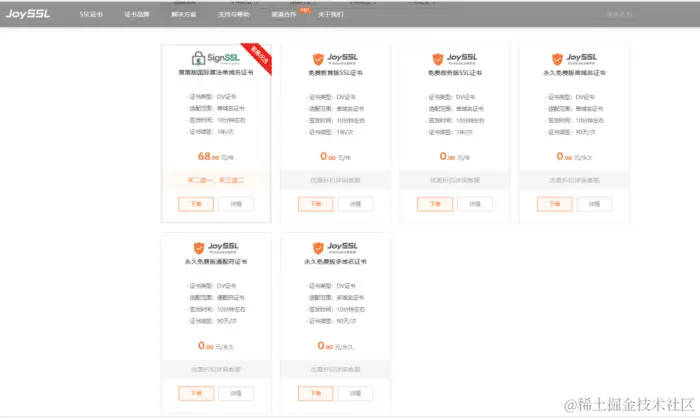Viewport: 700px width, 418px height.
Task: Click 下单 on the 永久免费版单域名证书 card
Action: [x=554, y=204]
